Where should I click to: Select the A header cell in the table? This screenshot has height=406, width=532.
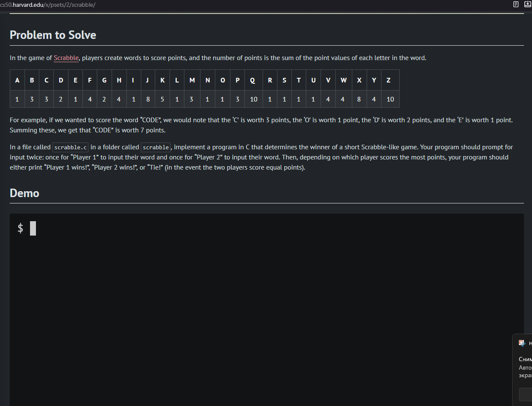pyautogui.click(x=17, y=80)
